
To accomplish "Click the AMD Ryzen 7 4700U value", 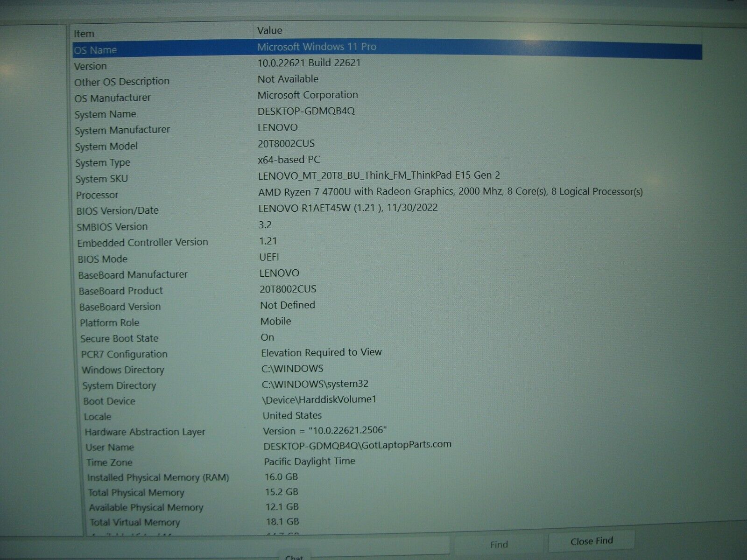I will pyautogui.click(x=451, y=192).
